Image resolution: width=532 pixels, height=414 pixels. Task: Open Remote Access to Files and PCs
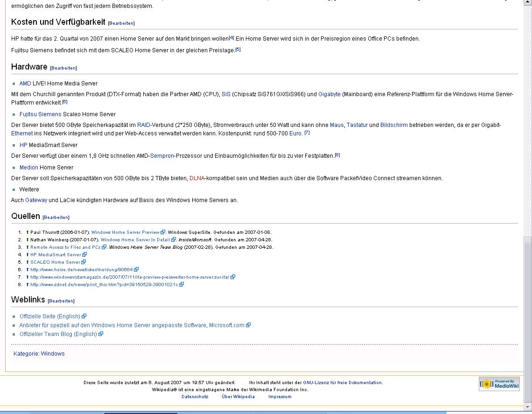pos(65,247)
